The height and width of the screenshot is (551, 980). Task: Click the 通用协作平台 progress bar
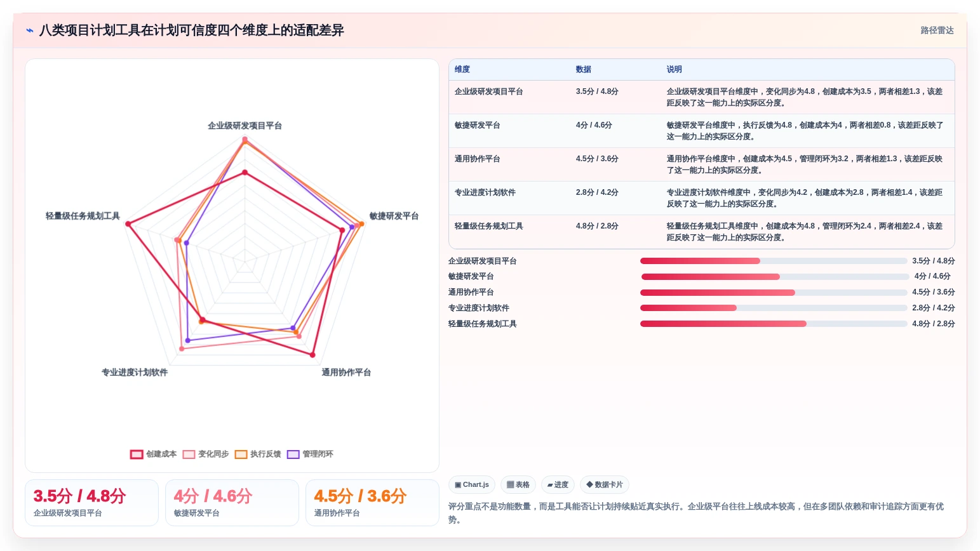774,293
